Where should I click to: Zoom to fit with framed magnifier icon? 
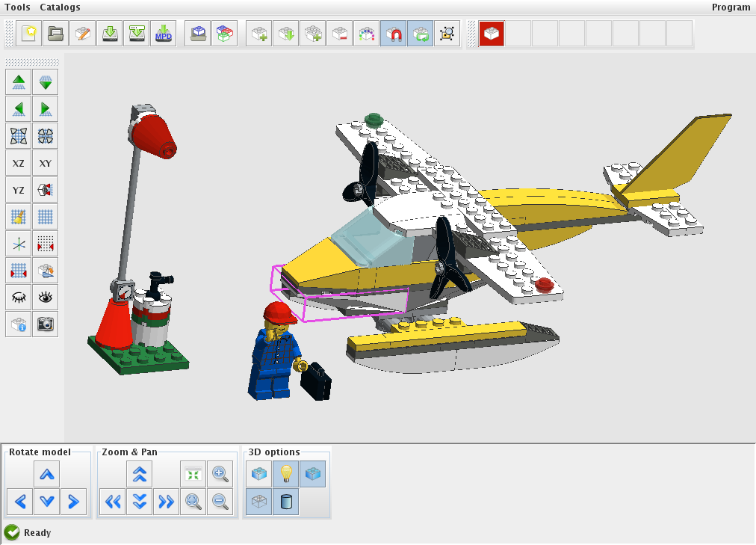click(193, 502)
